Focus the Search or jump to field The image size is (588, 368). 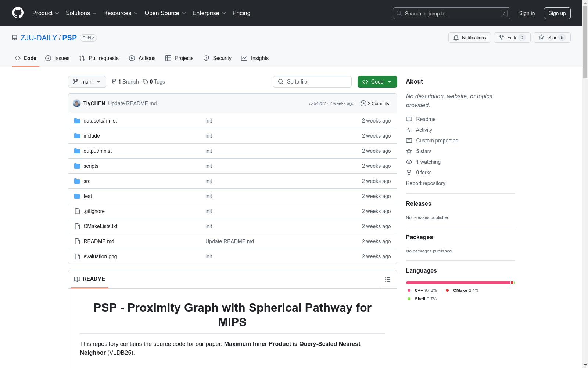pyautogui.click(x=452, y=13)
